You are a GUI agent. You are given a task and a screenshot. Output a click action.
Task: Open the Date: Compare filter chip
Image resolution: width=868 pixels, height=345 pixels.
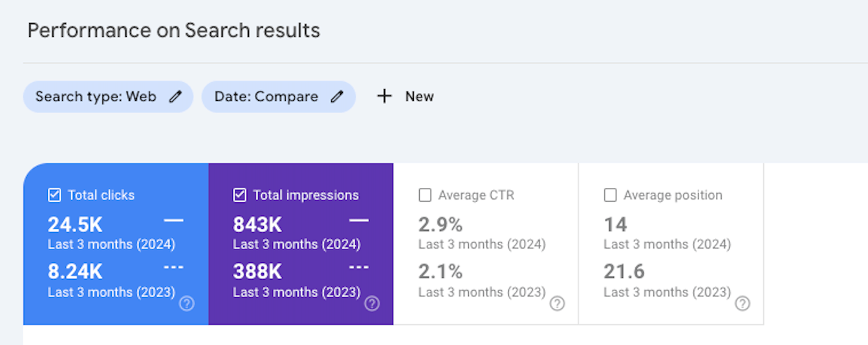278,97
